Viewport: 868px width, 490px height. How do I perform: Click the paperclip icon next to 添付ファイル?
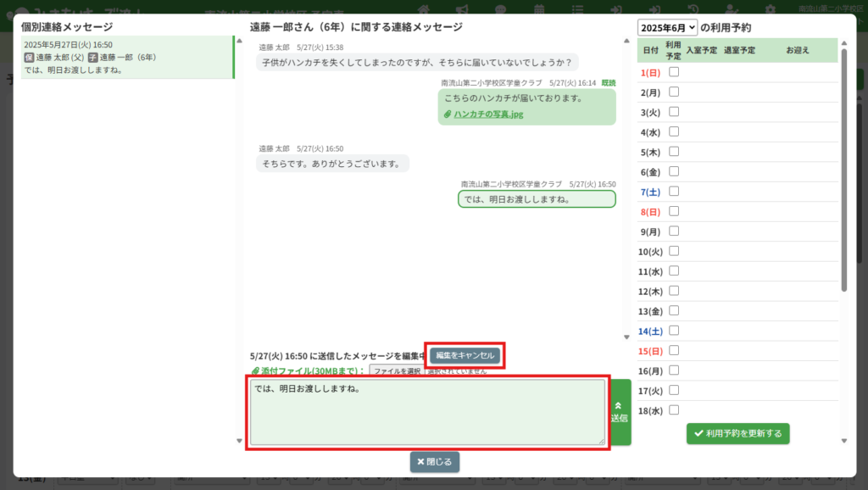coord(255,371)
